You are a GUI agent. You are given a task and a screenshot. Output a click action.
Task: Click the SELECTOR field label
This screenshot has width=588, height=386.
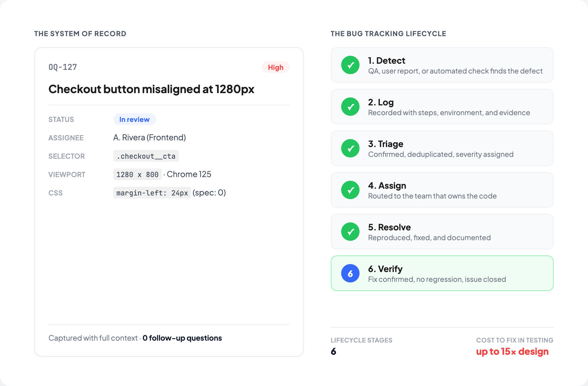pyautogui.click(x=66, y=156)
